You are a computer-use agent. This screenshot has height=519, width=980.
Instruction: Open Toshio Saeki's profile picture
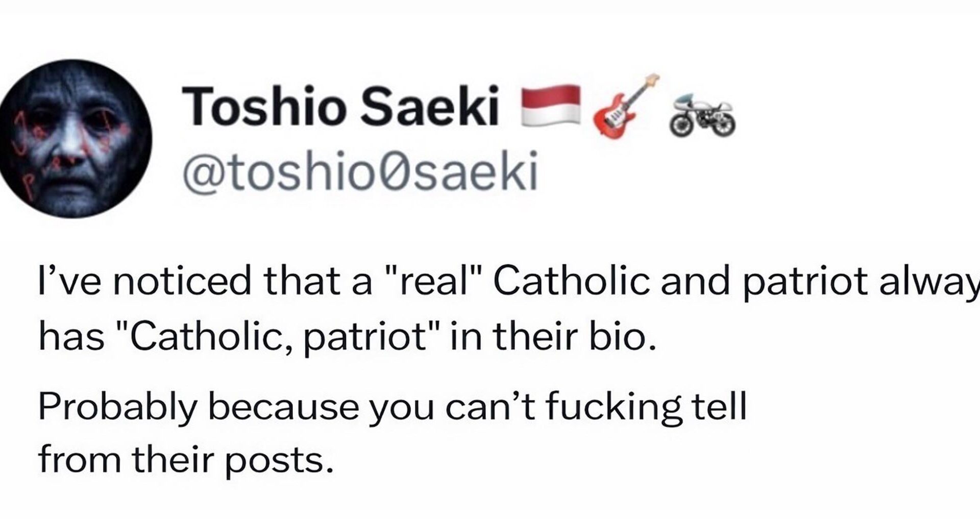(x=76, y=139)
